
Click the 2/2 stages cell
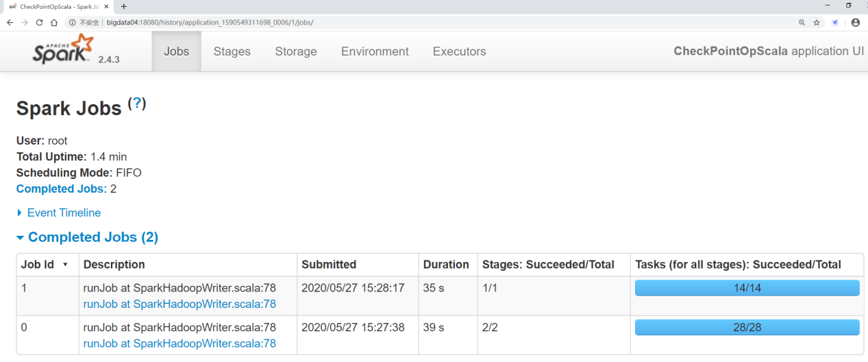490,328
